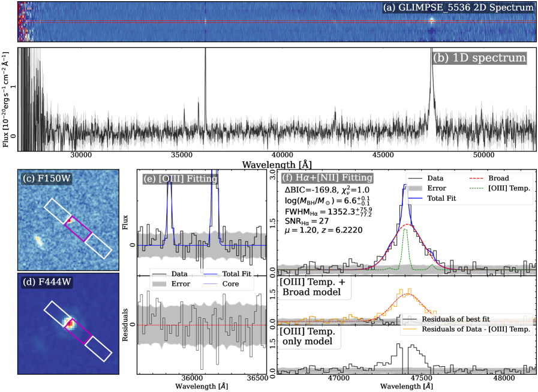The width and height of the screenshot is (538, 392).
Task: Click the bright central source in the F444W image
Action: 70,324
